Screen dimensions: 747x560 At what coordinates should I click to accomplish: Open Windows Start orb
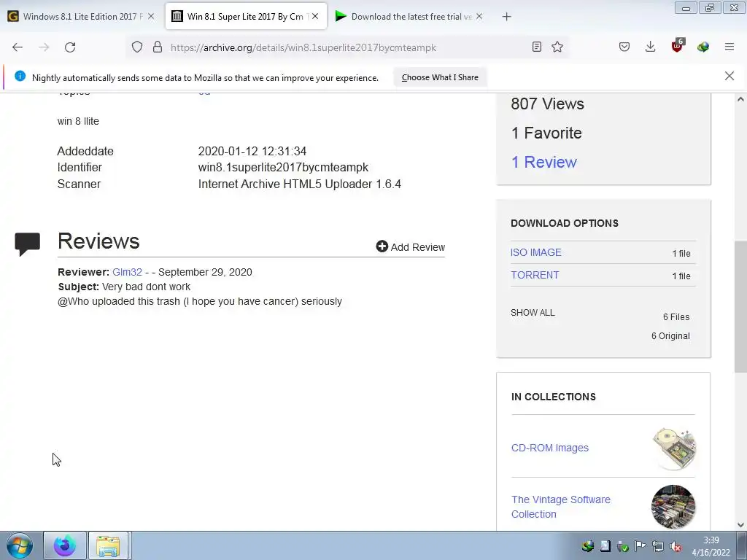(20, 545)
